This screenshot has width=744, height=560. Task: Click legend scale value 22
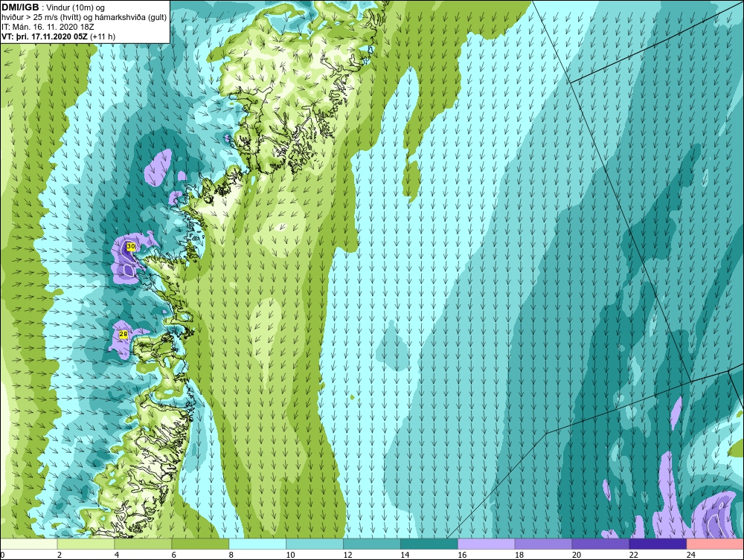click(634, 555)
